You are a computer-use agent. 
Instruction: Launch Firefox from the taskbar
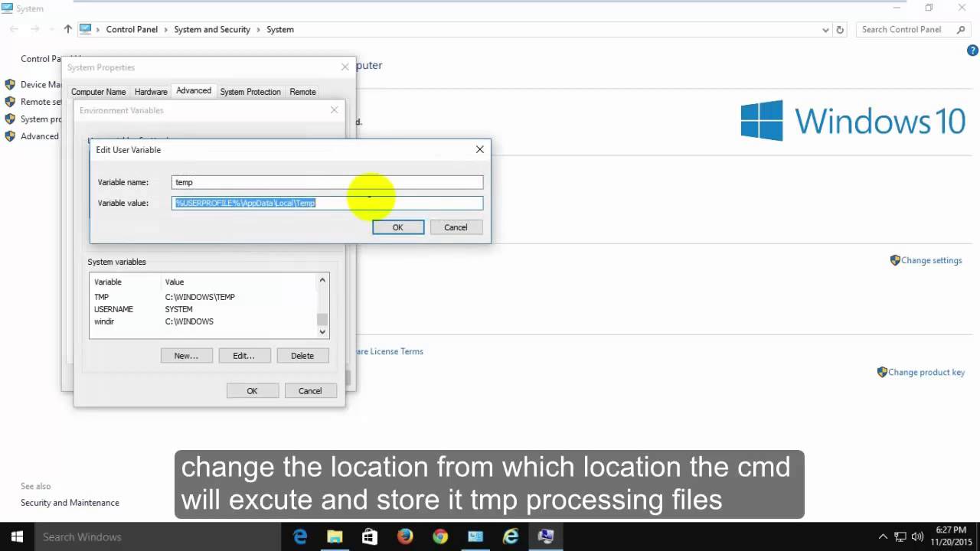405,536
